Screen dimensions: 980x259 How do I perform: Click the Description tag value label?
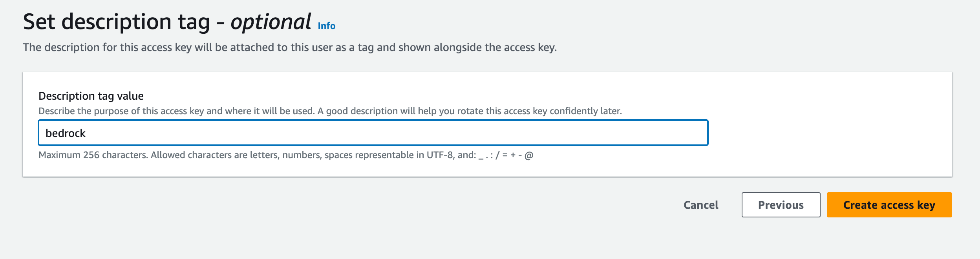pos(91,96)
